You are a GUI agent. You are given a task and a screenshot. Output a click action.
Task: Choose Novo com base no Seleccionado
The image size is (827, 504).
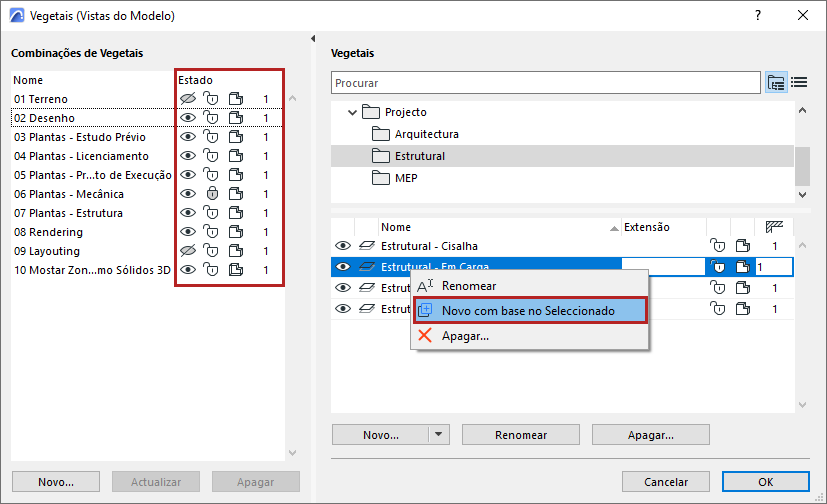[528, 311]
